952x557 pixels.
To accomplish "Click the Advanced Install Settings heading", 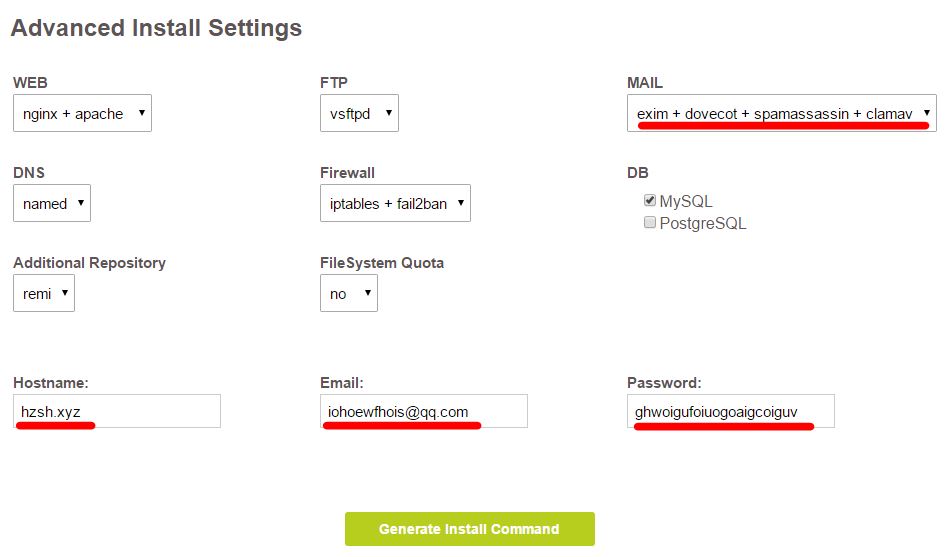I will 156,28.
